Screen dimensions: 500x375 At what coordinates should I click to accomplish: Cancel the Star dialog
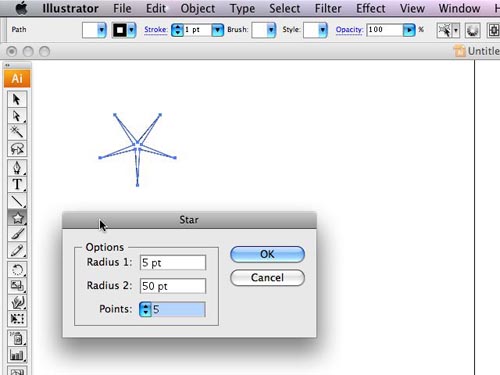coord(267,278)
